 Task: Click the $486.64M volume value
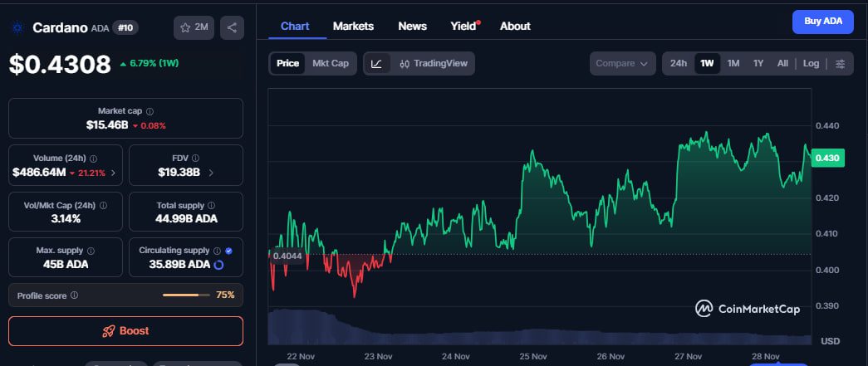coord(39,173)
